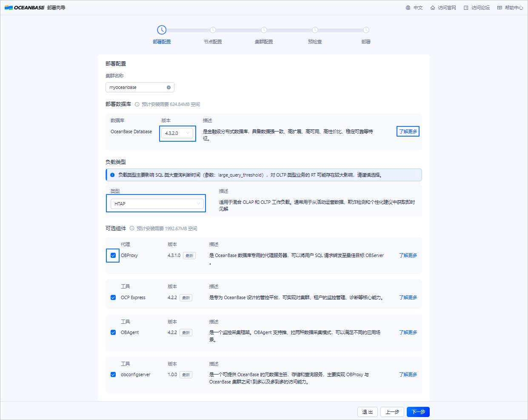Click the info icon in the load type notice
Image resolution: width=528 pixels, height=420 pixels.
(x=112, y=175)
